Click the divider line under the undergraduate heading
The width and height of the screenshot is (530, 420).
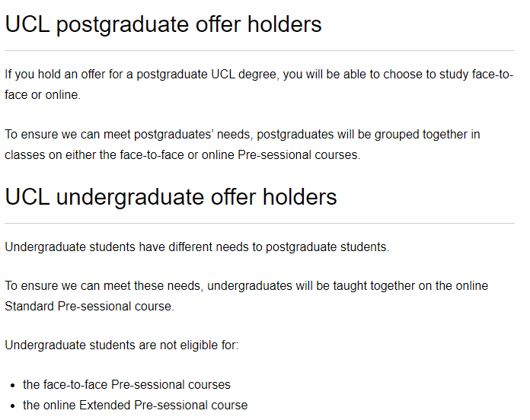pyautogui.click(x=260, y=223)
